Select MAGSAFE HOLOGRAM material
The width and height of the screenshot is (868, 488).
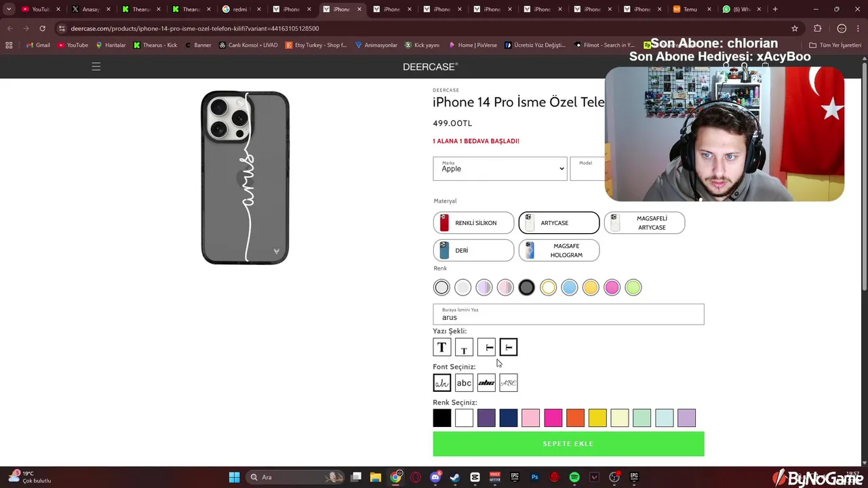point(559,250)
